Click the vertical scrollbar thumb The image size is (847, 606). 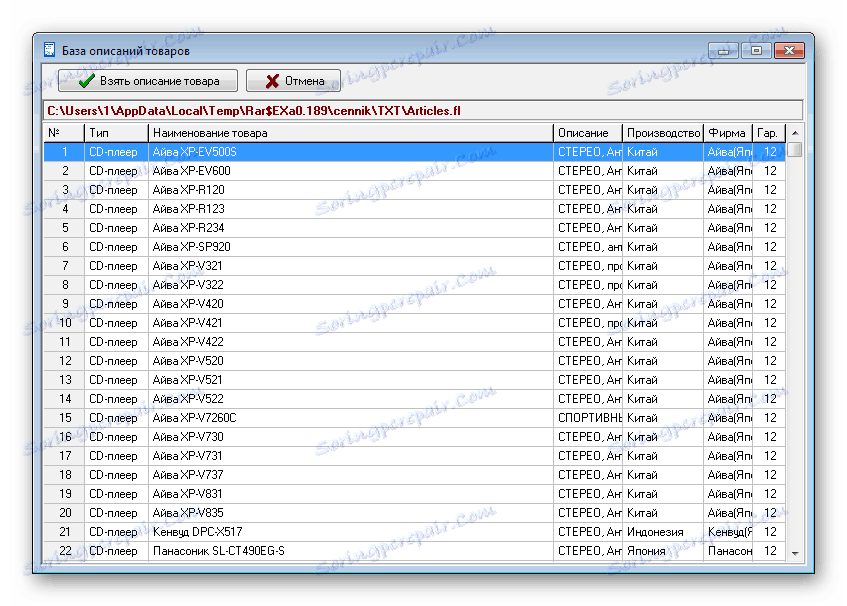click(x=795, y=150)
